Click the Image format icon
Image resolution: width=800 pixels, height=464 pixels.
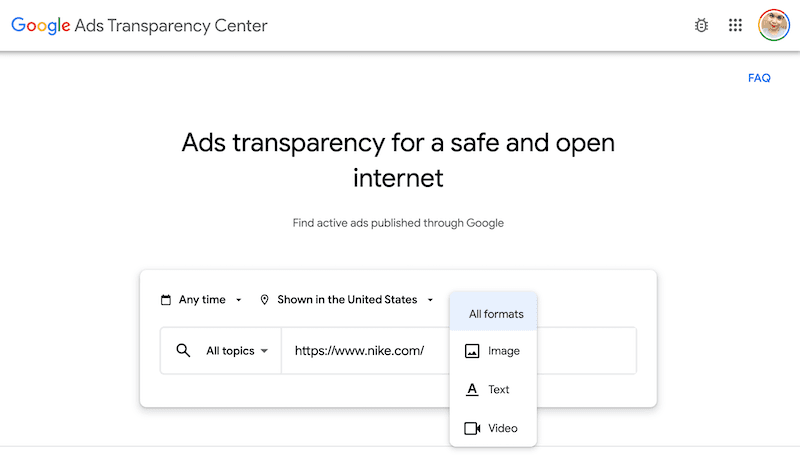pyautogui.click(x=472, y=351)
